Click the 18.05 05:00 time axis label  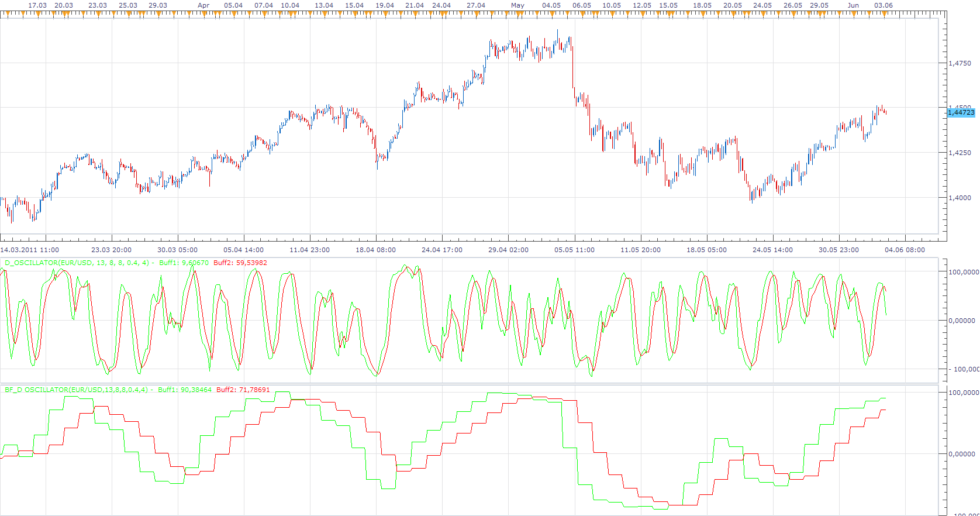tap(706, 250)
